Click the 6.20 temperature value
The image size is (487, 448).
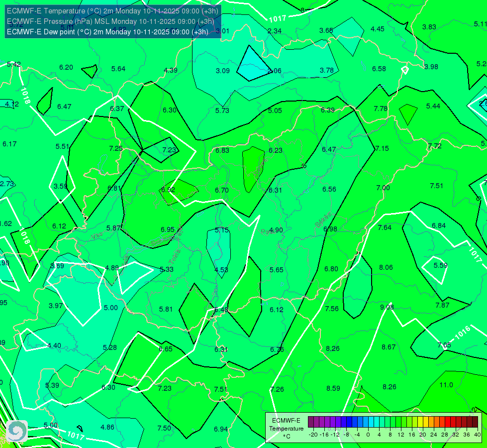click(x=66, y=68)
